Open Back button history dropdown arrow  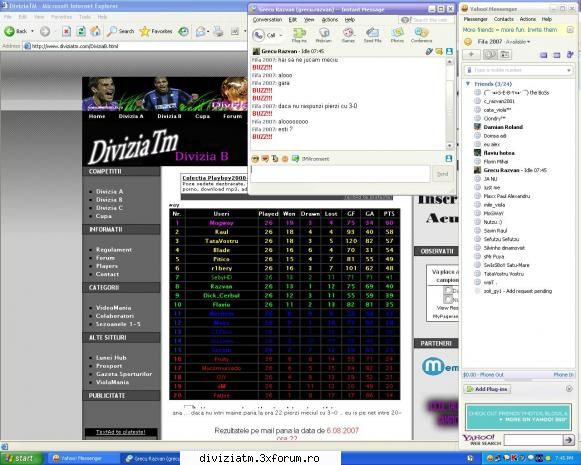32,31
